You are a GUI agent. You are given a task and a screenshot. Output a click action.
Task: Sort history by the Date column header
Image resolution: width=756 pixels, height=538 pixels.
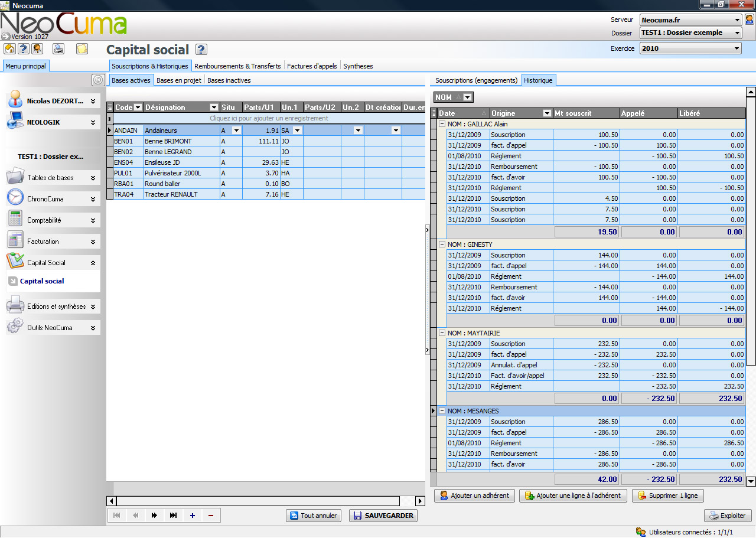(464, 113)
